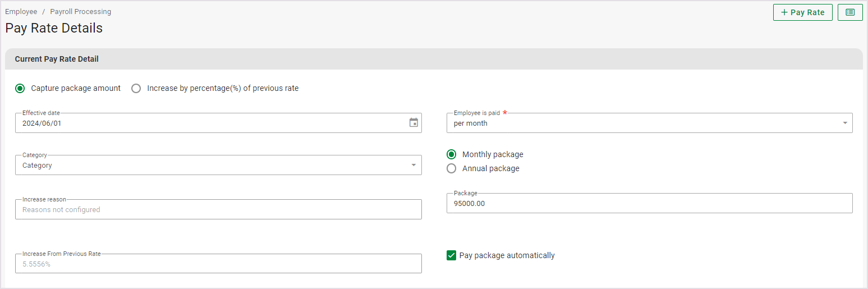
Task: Click the Package amount input field
Action: pos(649,204)
